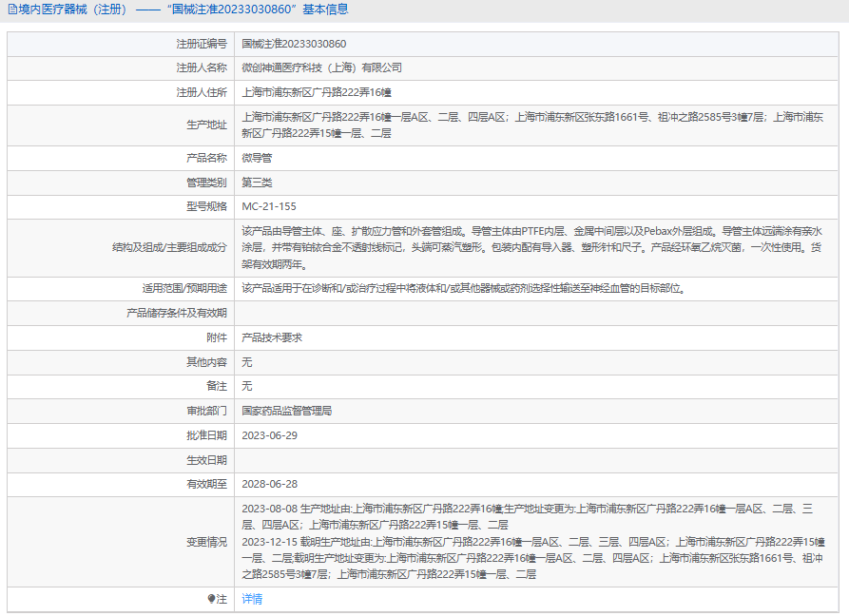Click the approval date 2023-06-29
Viewport: 849px width, 616px height.
pos(269,436)
